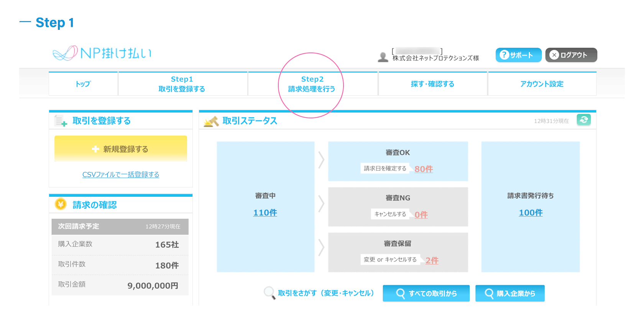Open the Step1 取引を登録する tab
The width and height of the screenshot is (644, 317).
[x=182, y=84]
